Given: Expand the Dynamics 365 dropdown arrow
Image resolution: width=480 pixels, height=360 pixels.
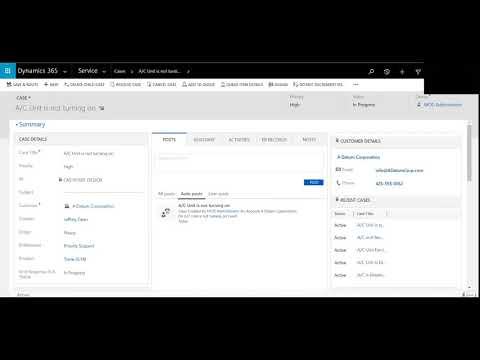Looking at the screenshot, I should (x=65, y=71).
